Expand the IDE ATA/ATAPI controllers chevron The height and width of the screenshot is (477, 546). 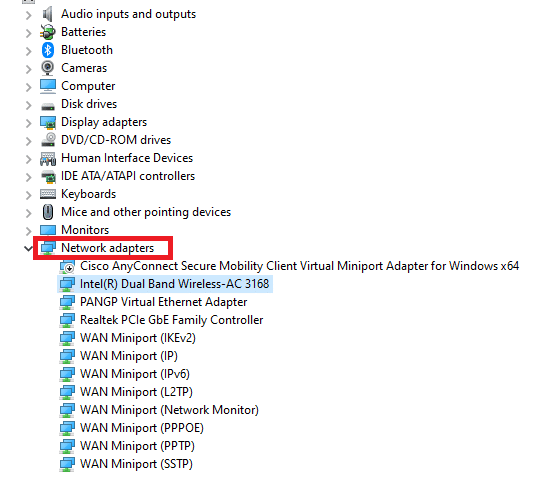coord(29,177)
